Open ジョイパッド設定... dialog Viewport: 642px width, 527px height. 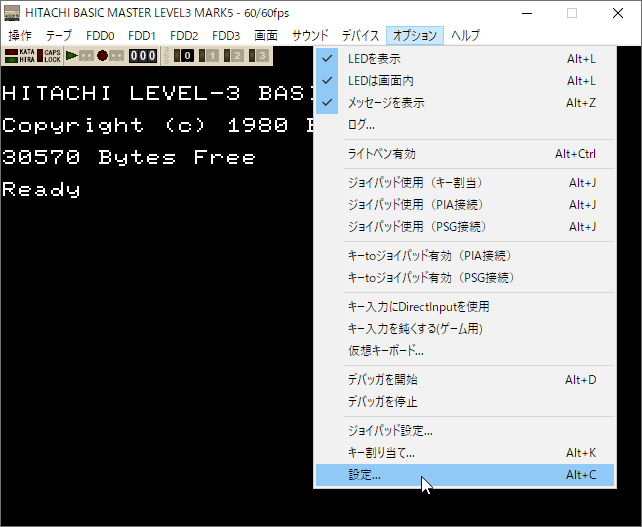[x=389, y=431]
